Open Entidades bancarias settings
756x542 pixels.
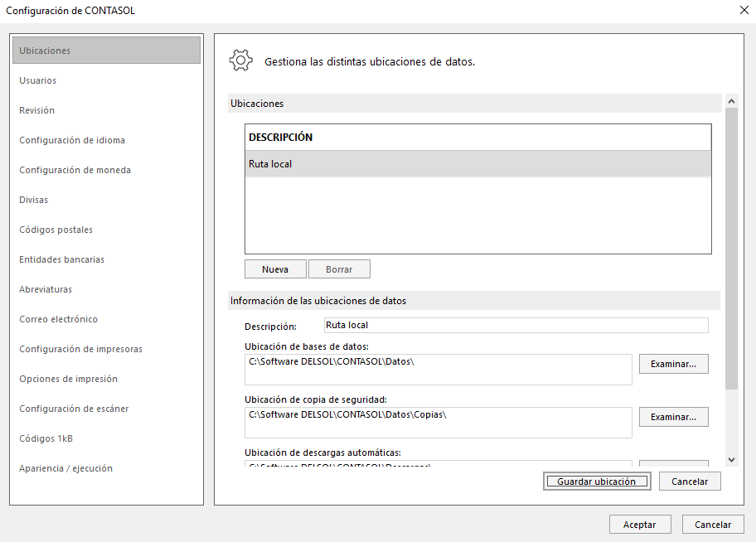click(x=61, y=259)
